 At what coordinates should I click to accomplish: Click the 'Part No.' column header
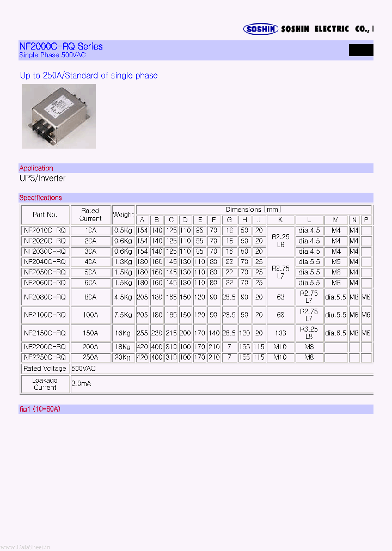pyautogui.click(x=45, y=215)
